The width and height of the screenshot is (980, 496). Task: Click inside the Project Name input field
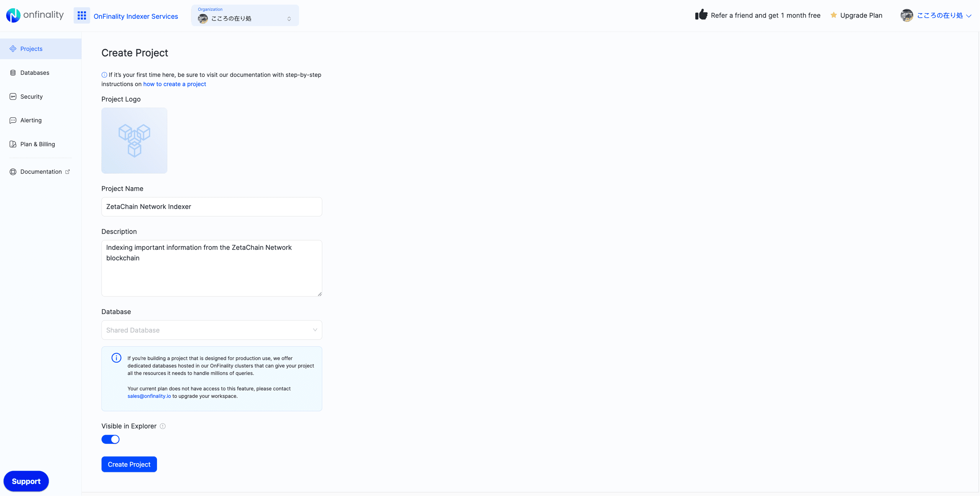[211, 206]
